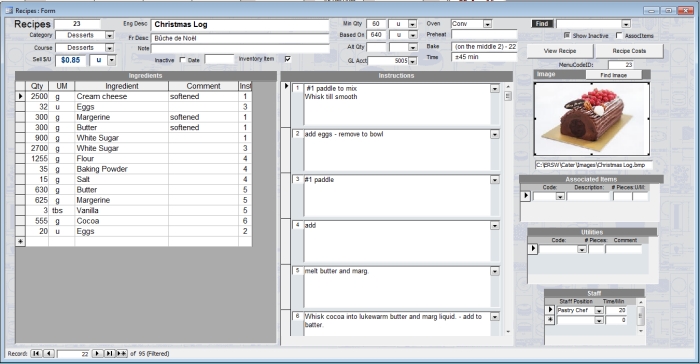Screen dimensions: 700x364
Task: Click the Preheat input field
Action: pos(484,35)
